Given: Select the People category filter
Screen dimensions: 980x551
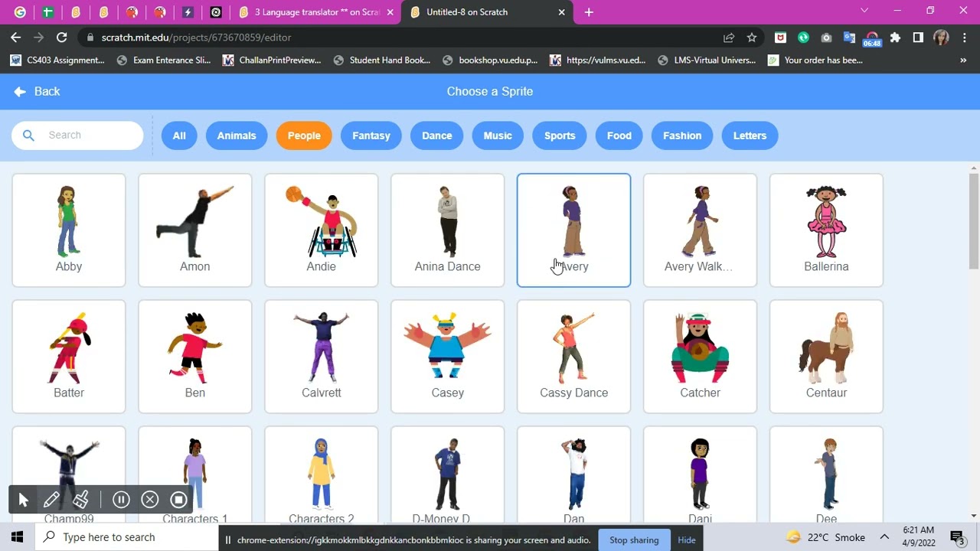Looking at the screenshot, I should 304,135.
